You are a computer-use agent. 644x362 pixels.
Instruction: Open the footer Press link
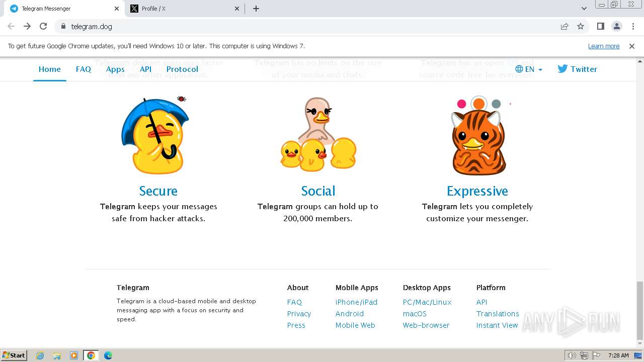click(x=296, y=325)
